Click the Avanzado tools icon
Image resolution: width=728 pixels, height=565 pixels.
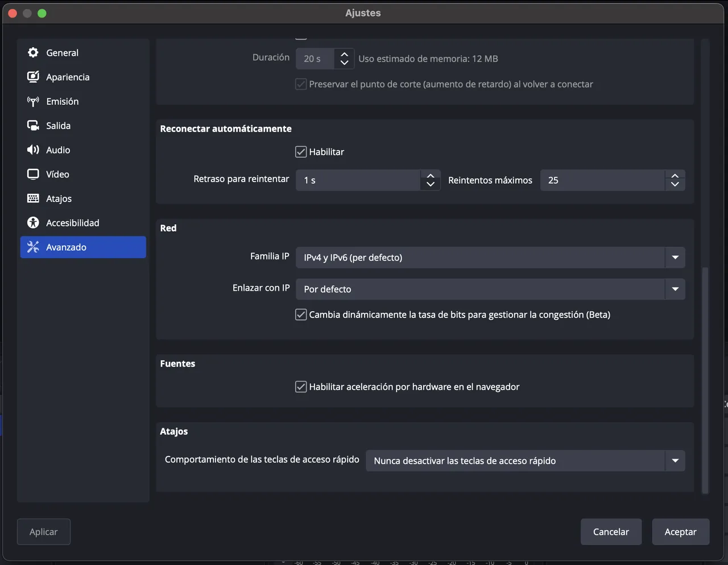[x=33, y=247]
